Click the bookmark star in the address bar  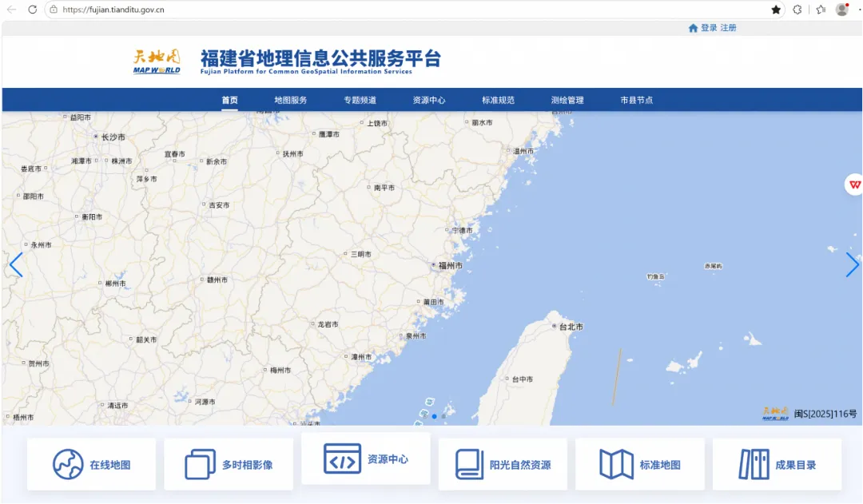click(776, 10)
